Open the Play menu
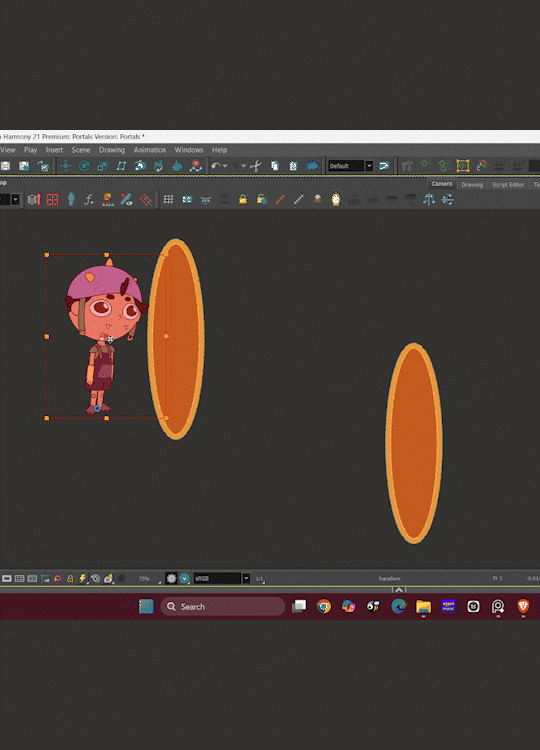The image size is (540, 750). [31, 150]
